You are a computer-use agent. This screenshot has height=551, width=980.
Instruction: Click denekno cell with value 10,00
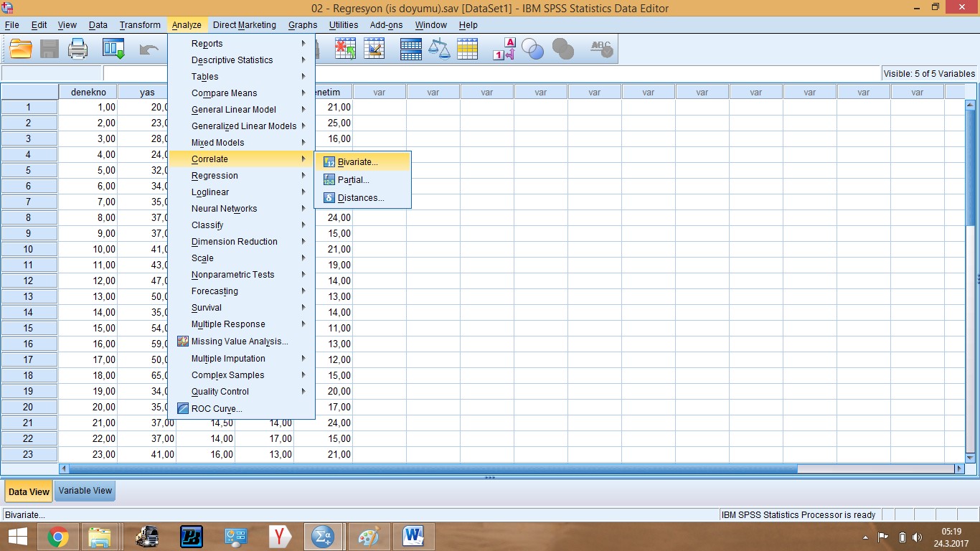tap(88, 249)
